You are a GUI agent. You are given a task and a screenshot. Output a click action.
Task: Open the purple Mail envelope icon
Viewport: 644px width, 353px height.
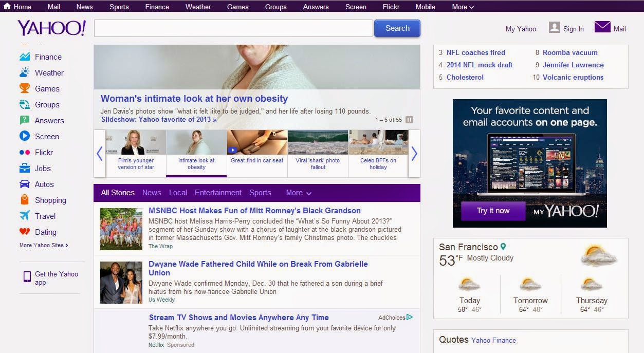602,27
